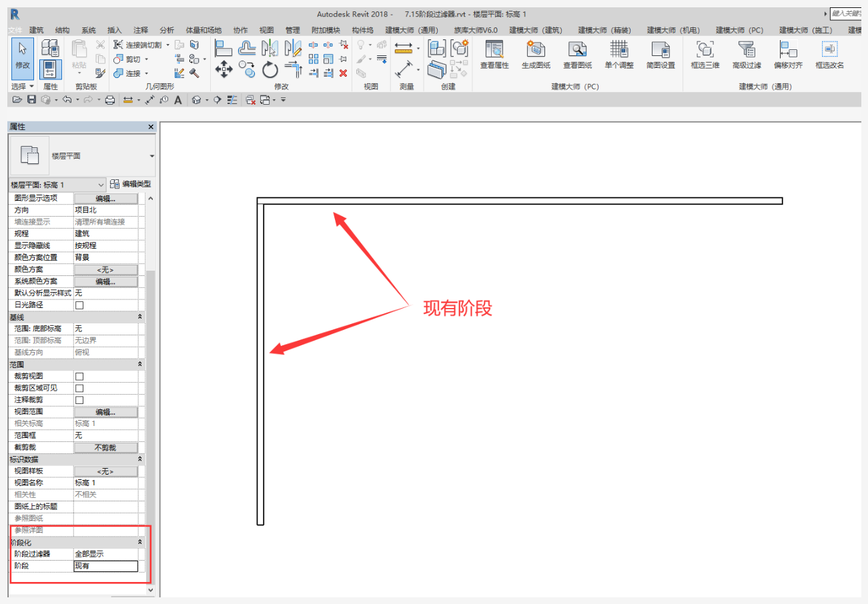Screen dimensions: 868x604
Task: Choose the Copy tool in 修改 panel
Action: (x=247, y=69)
